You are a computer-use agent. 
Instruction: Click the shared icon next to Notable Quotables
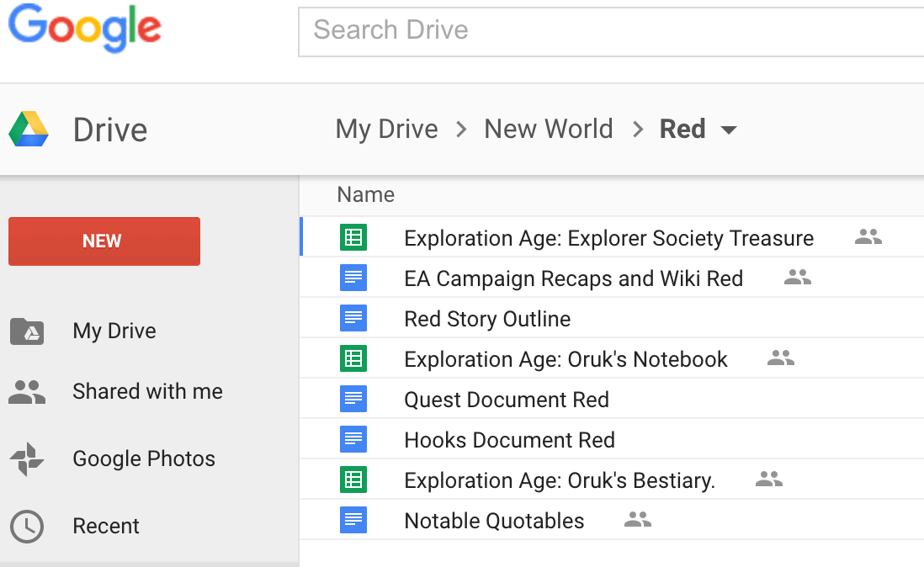point(638,520)
